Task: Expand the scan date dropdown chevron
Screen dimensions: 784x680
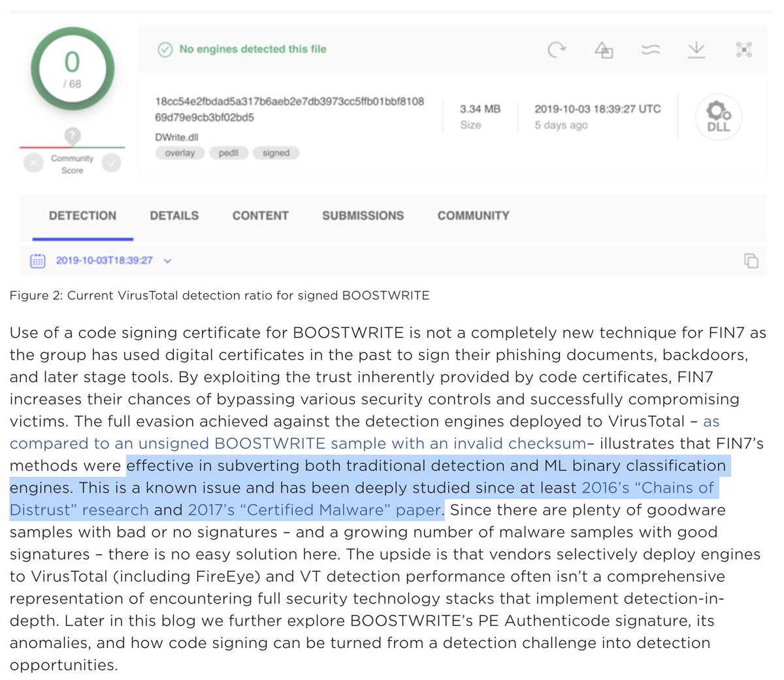Action: [x=167, y=261]
